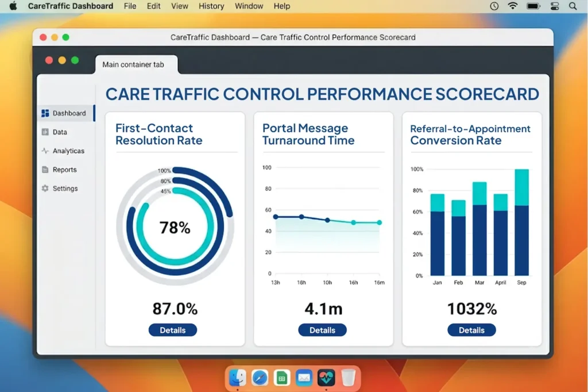
Task: Select Data label in the sidebar
Action: pyautogui.click(x=60, y=132)
